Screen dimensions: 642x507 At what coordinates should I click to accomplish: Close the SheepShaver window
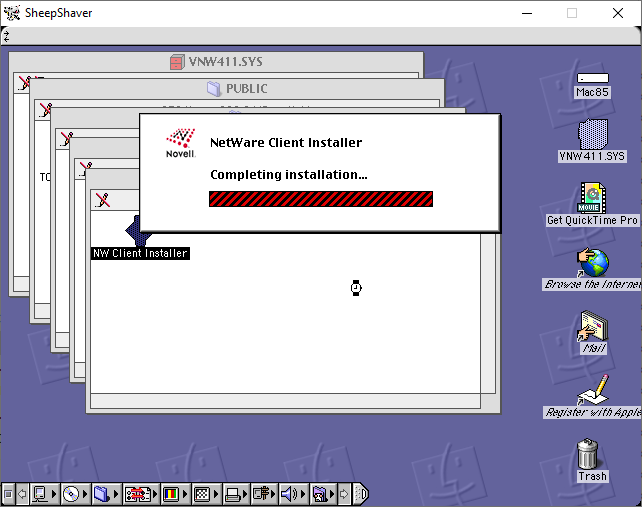618,13
